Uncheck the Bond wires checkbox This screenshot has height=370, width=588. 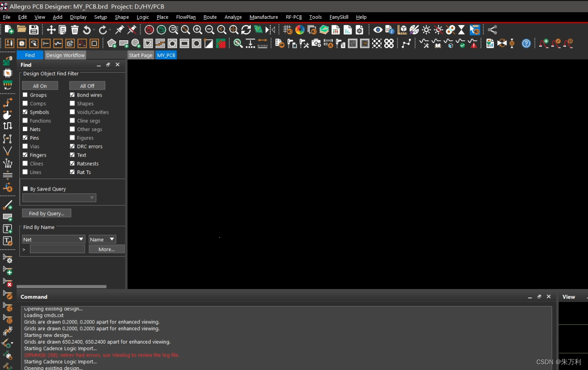click(73, 95)
